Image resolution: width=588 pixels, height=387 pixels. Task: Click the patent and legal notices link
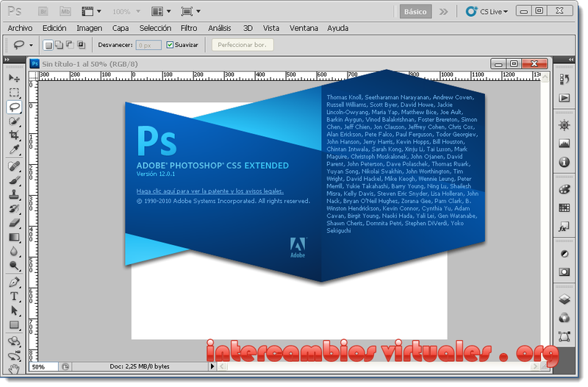(210, 191)
